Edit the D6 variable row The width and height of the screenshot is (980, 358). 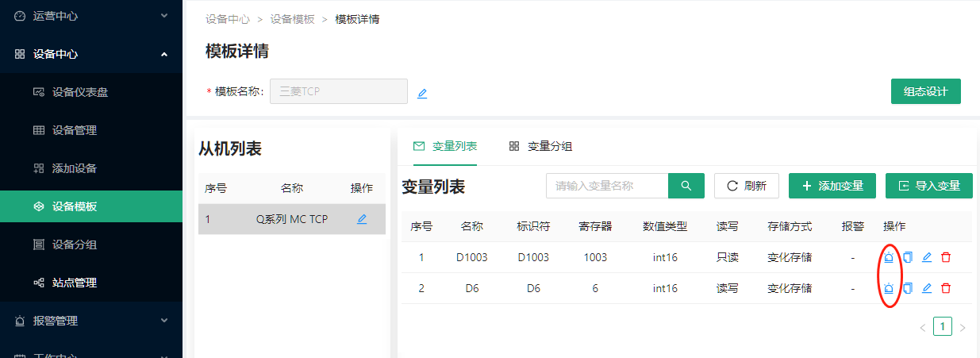927,288
